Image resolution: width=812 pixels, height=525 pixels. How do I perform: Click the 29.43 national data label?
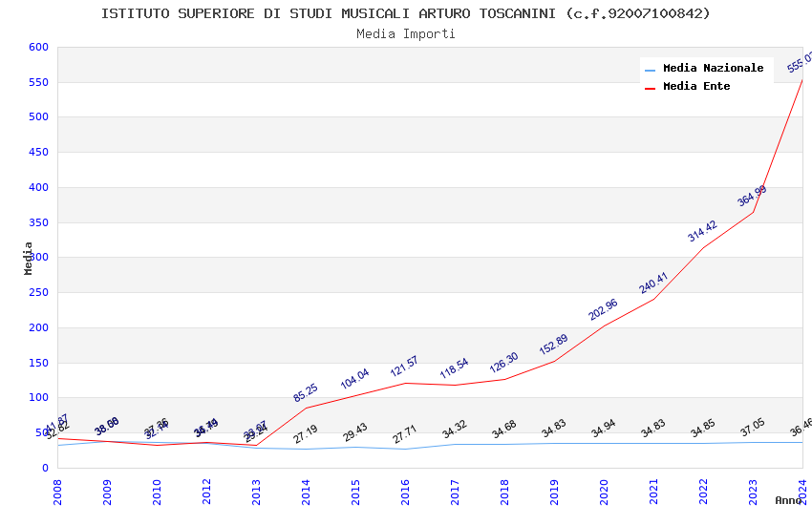point(355,432)
